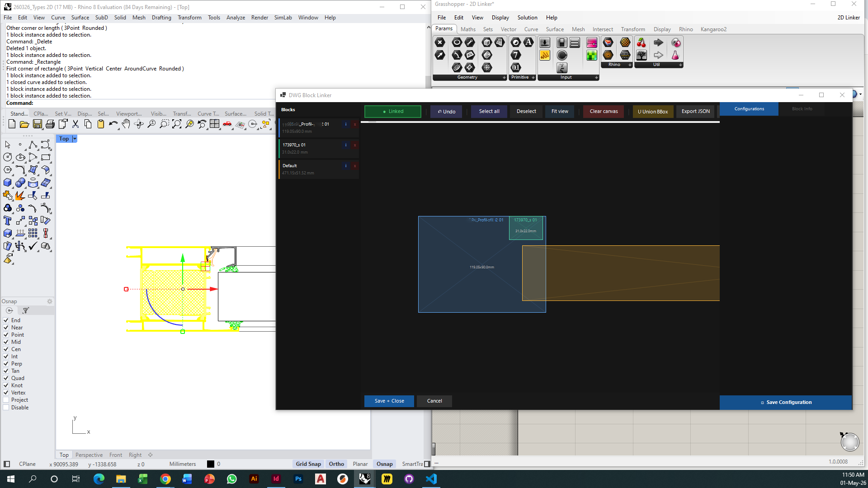Screen dimensions: 868x488
Task: Select the Box solid tool in Rhino sidebar
Action: coord(8,183)
